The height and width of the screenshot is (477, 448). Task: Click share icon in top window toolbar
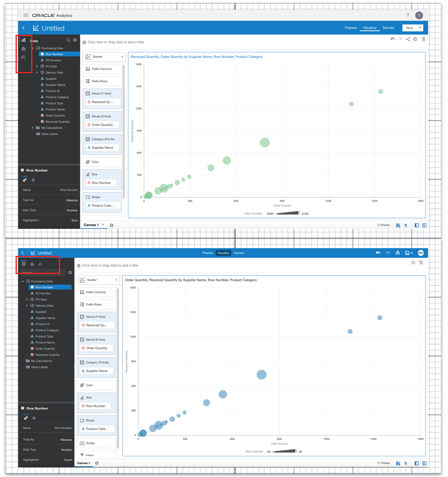pos(408,39)
